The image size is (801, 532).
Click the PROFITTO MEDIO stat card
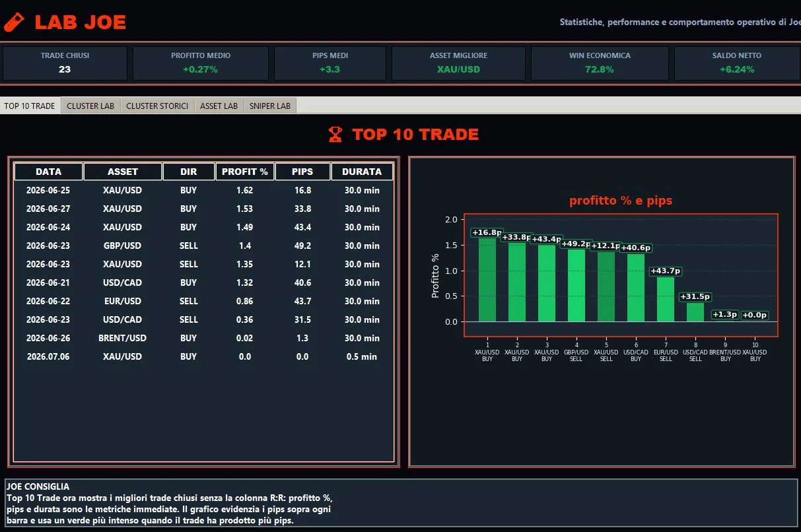[x=201, y=63]
